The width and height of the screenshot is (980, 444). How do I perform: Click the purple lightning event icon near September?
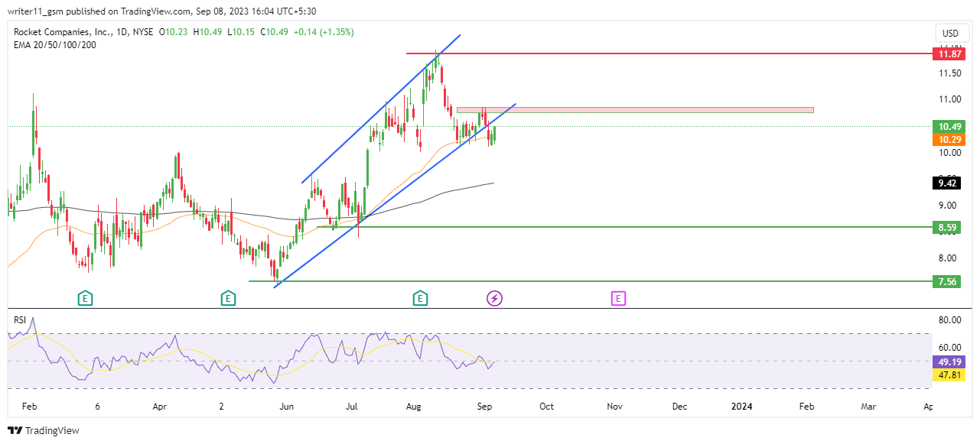point(494,298)
